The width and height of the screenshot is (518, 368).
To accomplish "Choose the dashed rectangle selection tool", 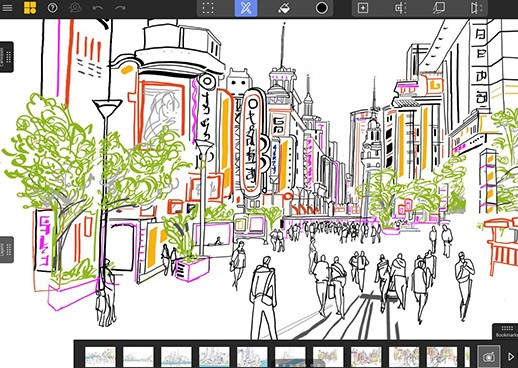I will tap(208, 8).
